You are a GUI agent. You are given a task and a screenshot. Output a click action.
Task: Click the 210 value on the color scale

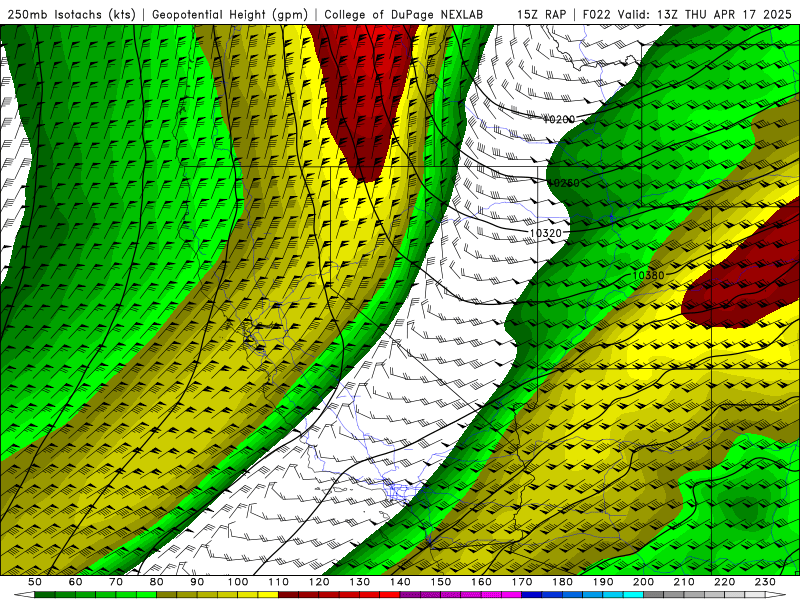pyautogui.click(x=684, y=582)
